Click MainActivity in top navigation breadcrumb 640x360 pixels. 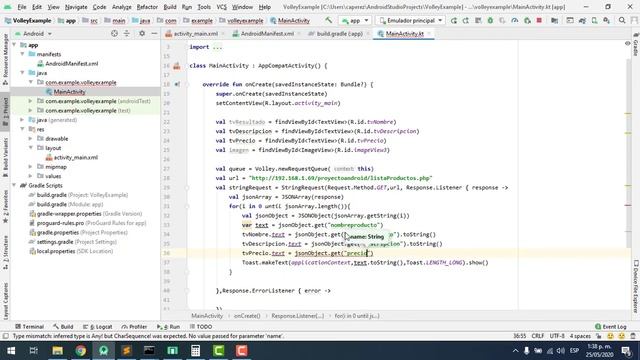[x=290, y=20]
